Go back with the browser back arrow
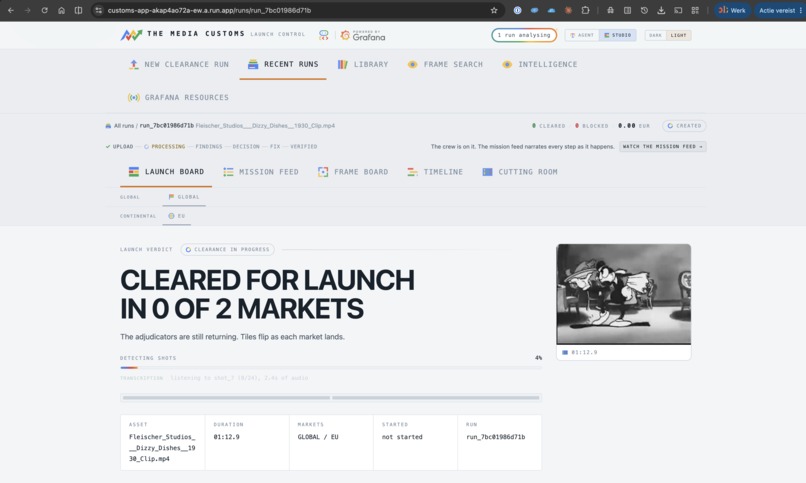This screenshot has width=806, height=483. [x=11, y=10]
